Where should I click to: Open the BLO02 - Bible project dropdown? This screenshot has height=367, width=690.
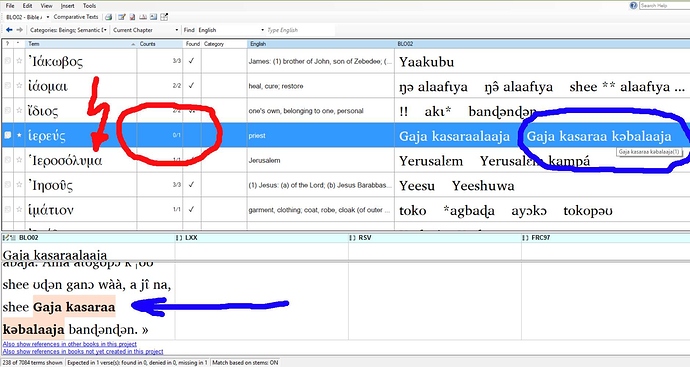click(27, 17)
